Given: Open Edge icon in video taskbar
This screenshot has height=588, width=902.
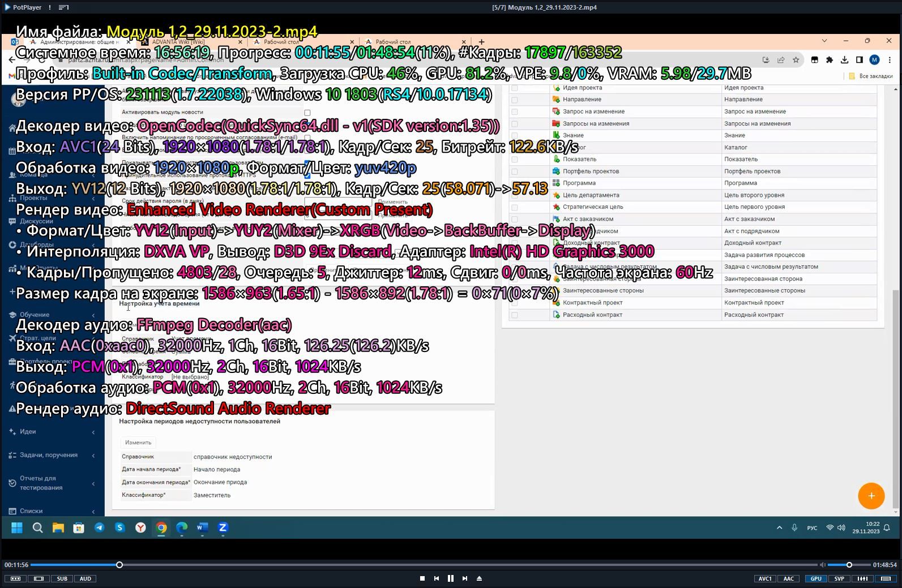Looking at the screenshot, I should (182, 527).
